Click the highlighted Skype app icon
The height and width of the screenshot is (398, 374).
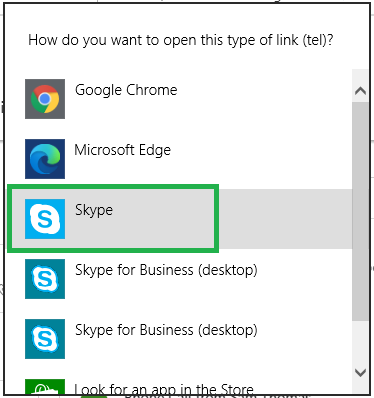point(45,219)
